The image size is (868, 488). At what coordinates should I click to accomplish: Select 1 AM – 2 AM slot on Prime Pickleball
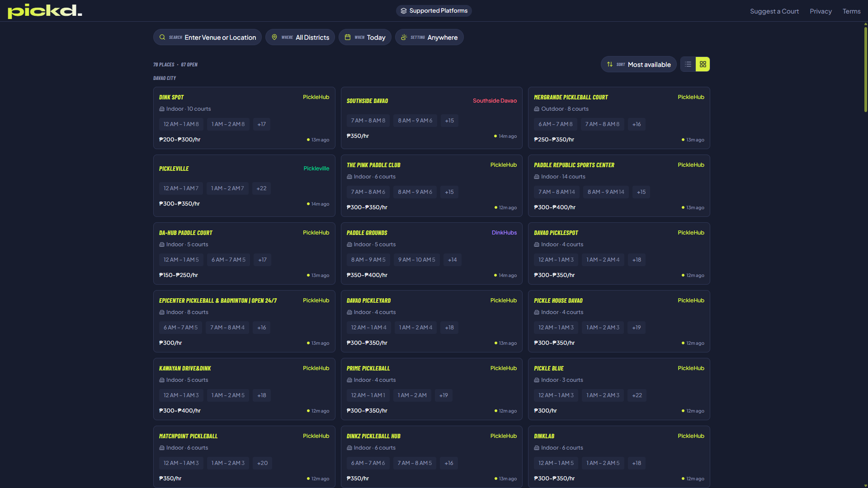click(x=412, y=395)
